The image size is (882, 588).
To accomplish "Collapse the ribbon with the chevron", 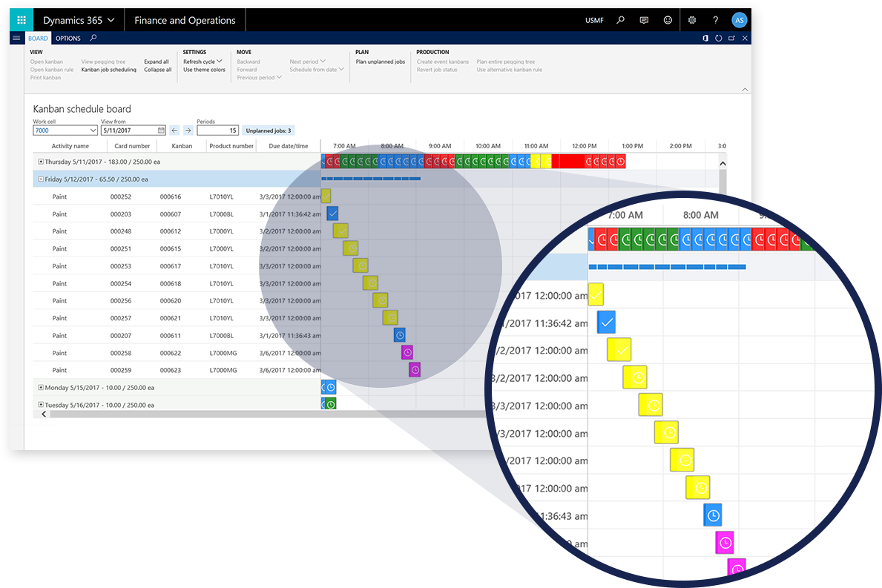I will (x=745, y=90).
